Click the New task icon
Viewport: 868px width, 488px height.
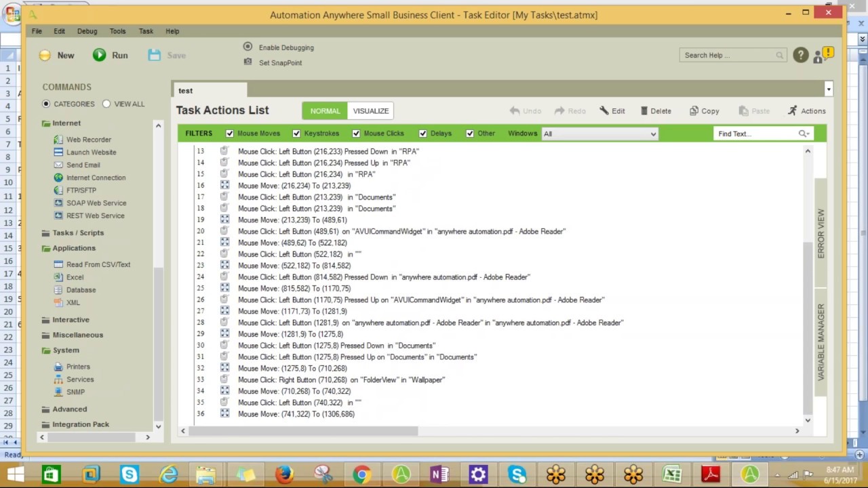(x=45, y=56)
